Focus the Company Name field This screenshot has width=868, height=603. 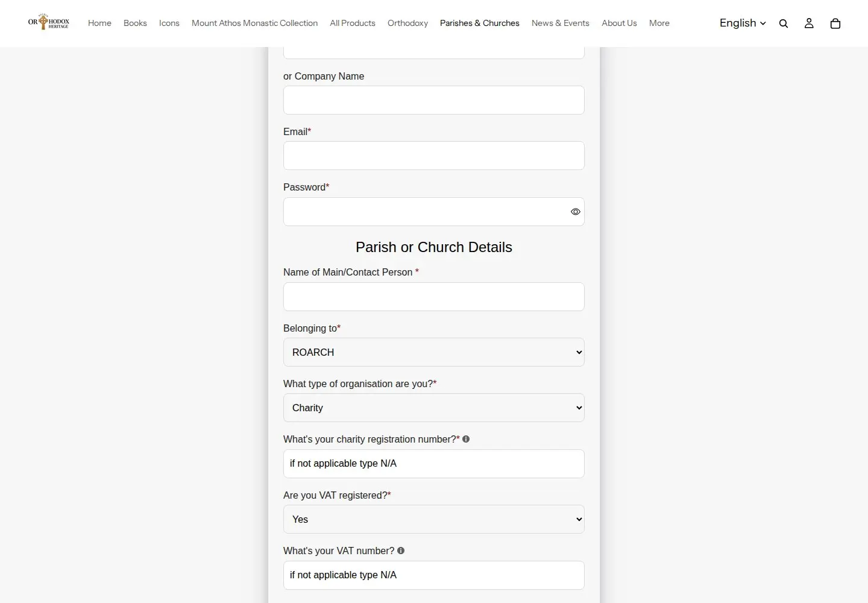[434, 100]
